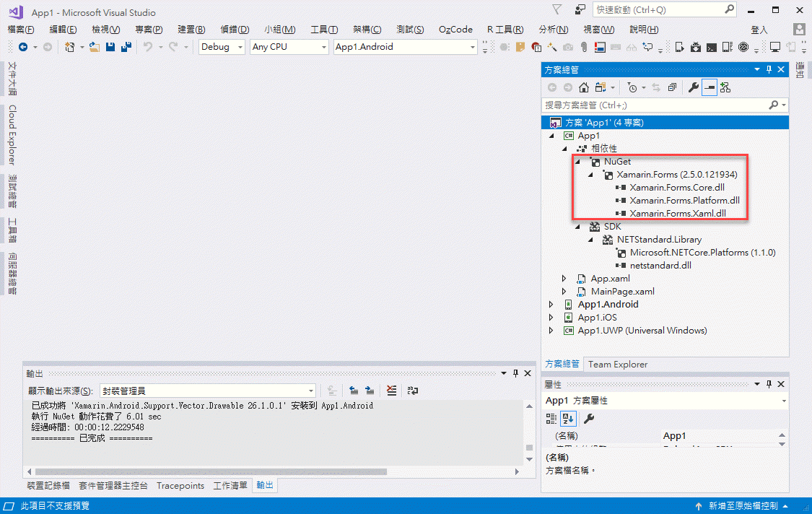The width and height of the screenshot is (812, 514).
Task: Click the View Class Diagram icon
Action: (x=725, y=87)
